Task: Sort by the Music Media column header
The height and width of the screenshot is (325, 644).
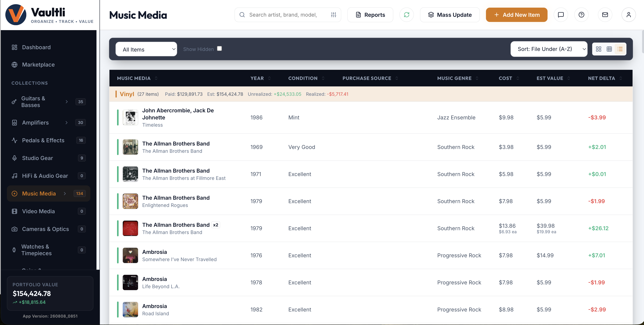Action: 137,78
